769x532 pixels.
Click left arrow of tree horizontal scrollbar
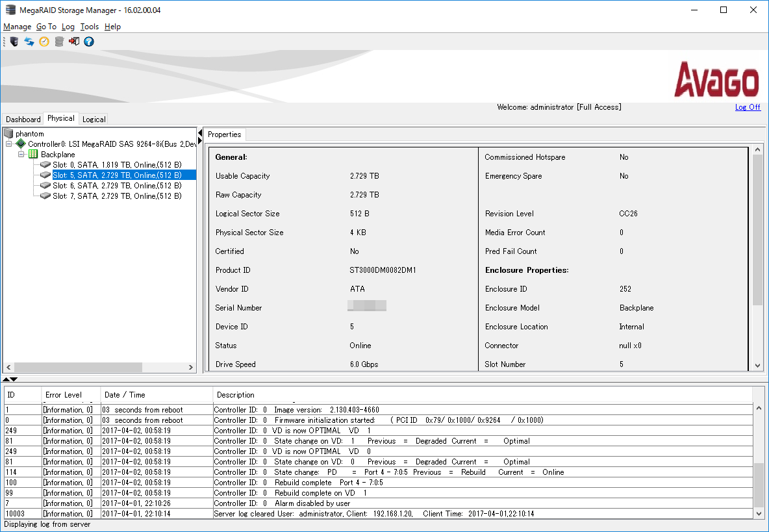click(x=8, y=367)
